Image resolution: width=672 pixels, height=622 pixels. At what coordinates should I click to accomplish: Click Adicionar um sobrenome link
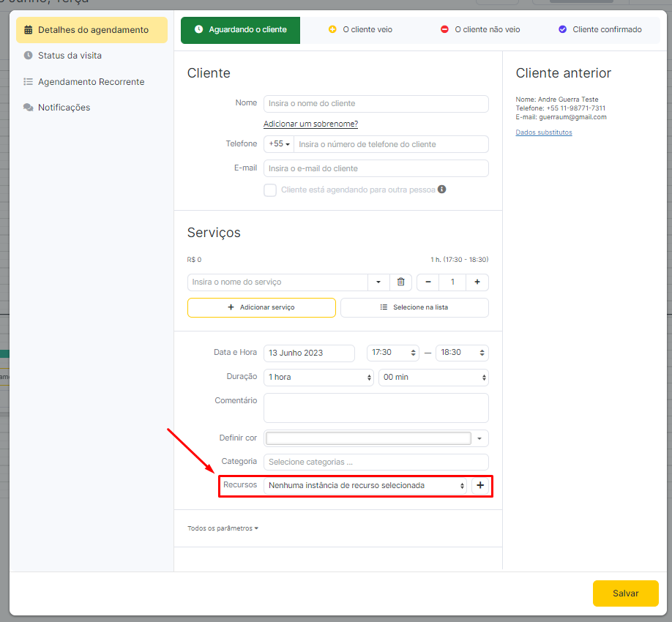(x=310, y=124)
